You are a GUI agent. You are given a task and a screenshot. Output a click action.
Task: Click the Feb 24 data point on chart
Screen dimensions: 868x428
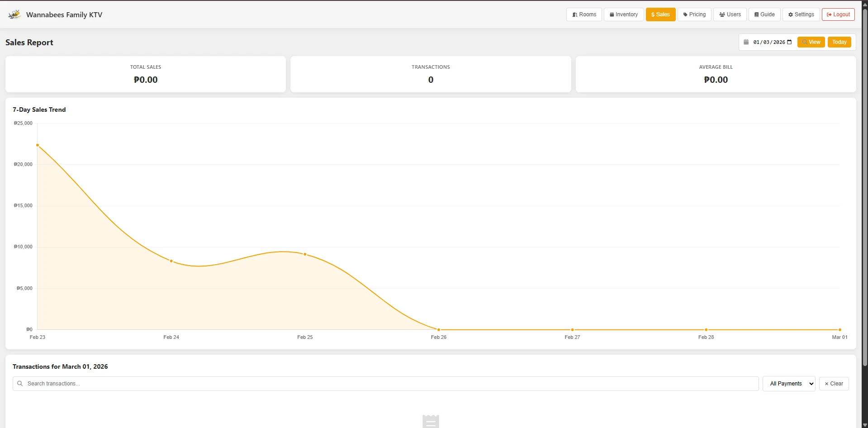point(171,261)
